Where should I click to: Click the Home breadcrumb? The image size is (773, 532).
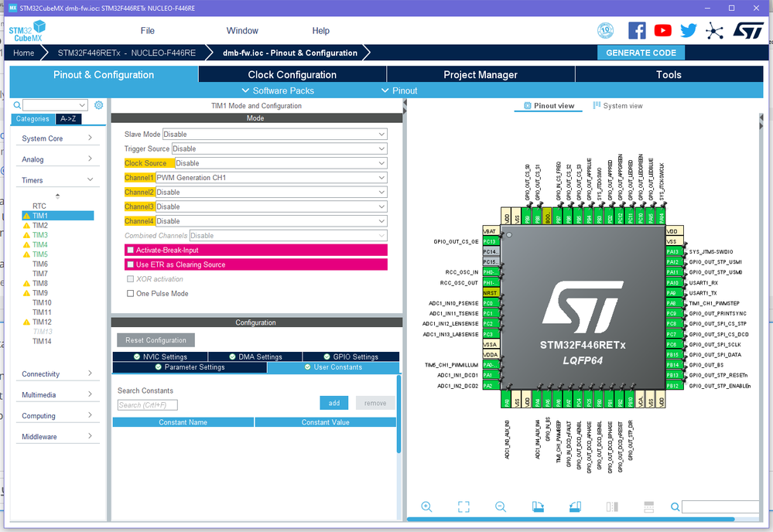(24, 53)
